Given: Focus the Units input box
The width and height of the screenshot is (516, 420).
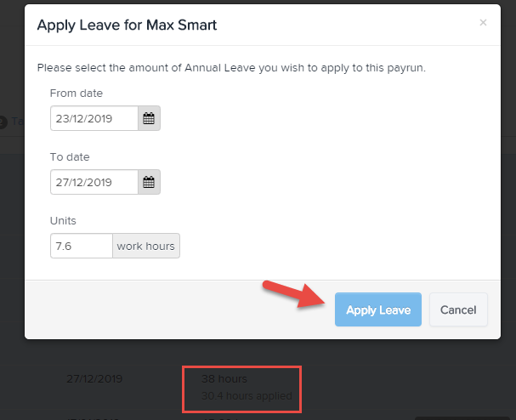Looking at the screenshot, I should [x=82, y=246].
